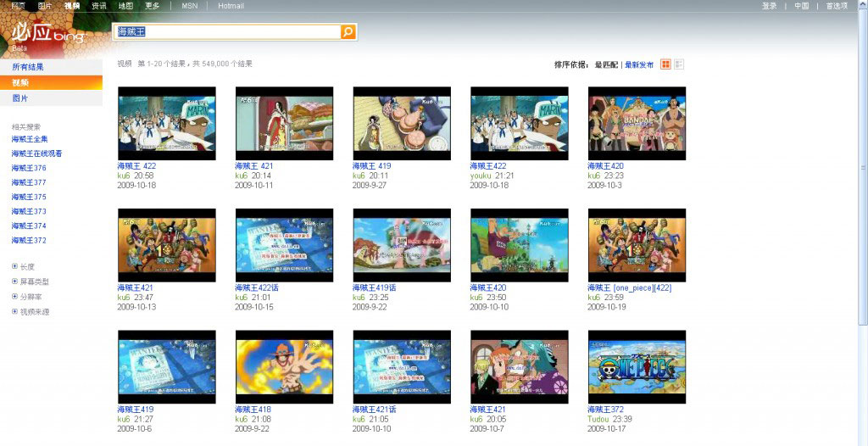Play the youku 海贼王422 thumbnail
This screenshot has height=446, width=868.
[520, 123]
